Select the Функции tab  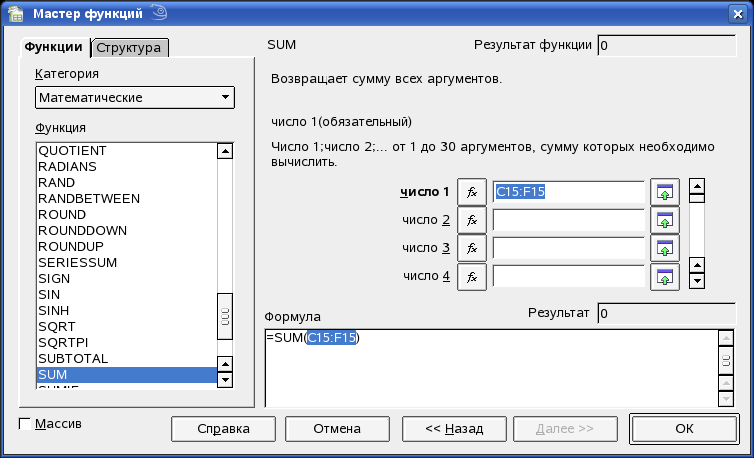54,47
